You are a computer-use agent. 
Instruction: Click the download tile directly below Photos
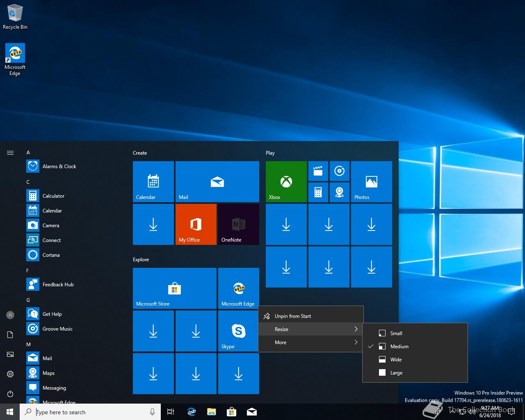tap(372, 224)
